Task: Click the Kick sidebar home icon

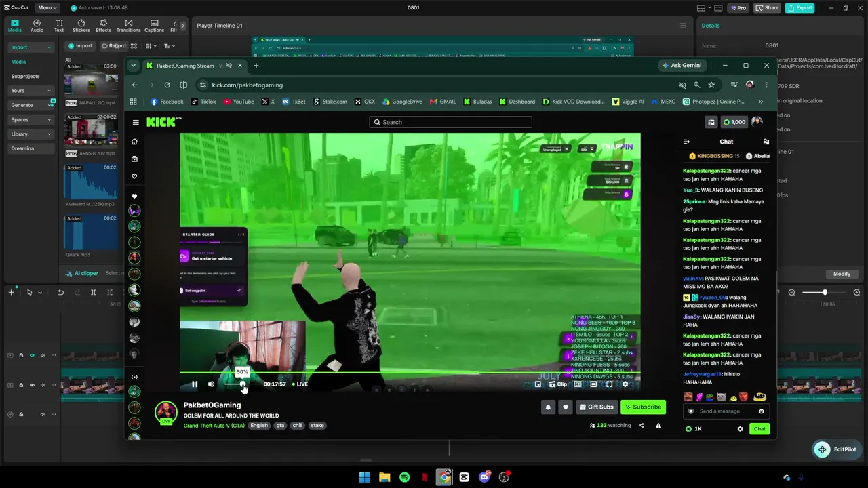Action: [134, 142]
